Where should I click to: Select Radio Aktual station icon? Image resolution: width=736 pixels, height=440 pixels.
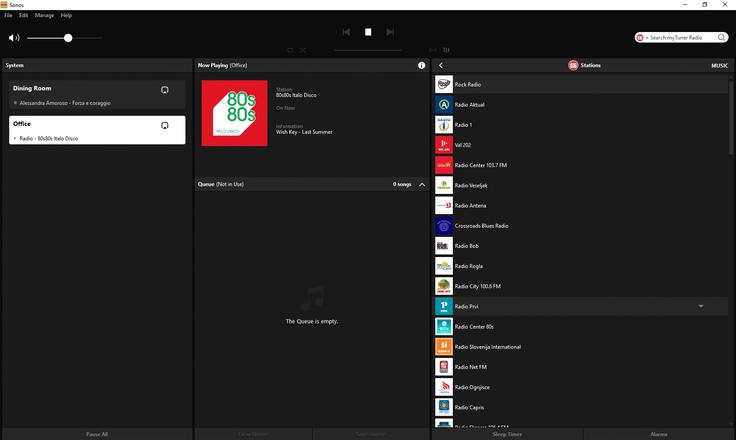click(x=444, y=105)
